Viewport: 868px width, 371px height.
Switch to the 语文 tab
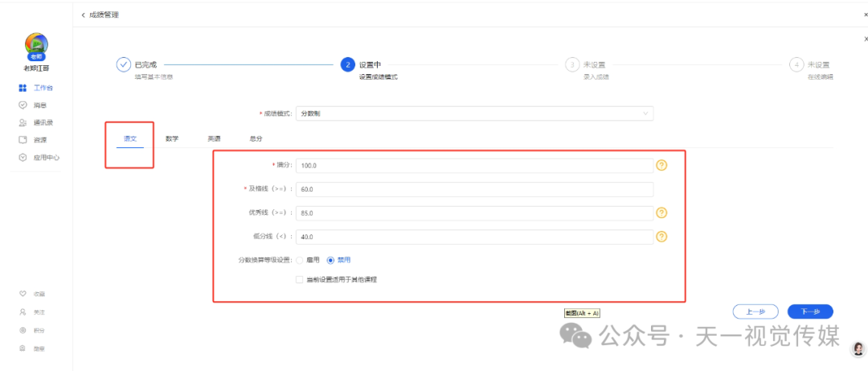click(x=130, y=138)
